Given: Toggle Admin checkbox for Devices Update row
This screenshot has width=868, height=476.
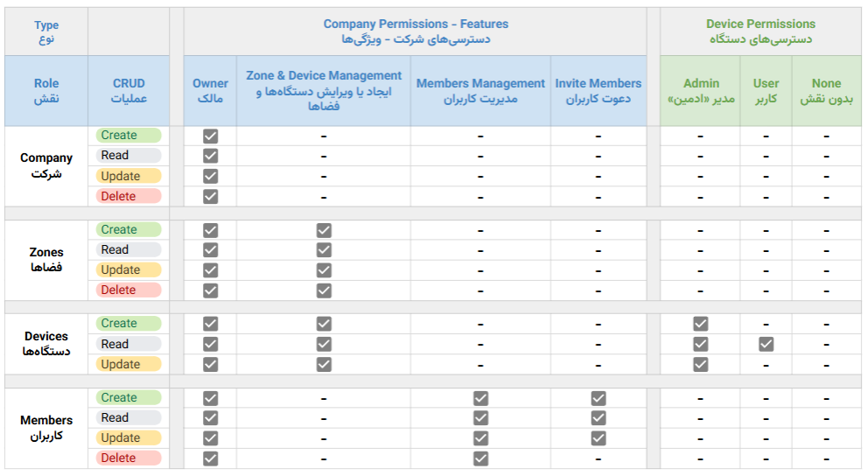Looking at the screenshot, I should pos(700,364).
